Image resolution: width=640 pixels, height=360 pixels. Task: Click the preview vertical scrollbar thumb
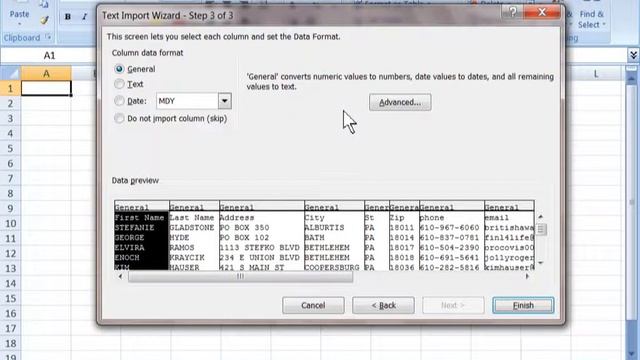click(x=541, y=229)
